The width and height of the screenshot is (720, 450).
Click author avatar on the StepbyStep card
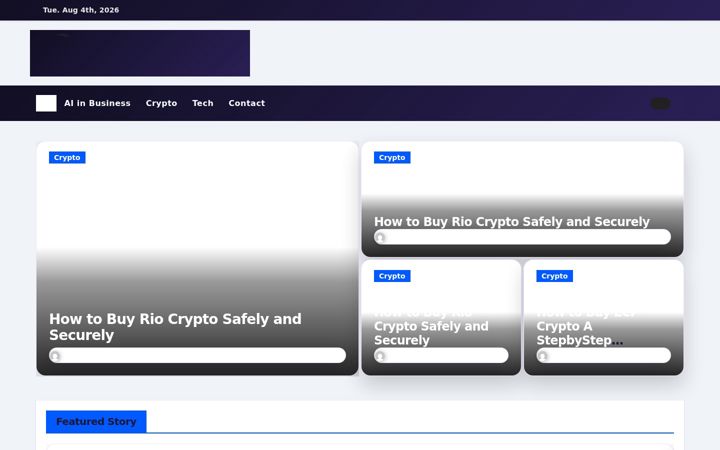click(543, 356)
